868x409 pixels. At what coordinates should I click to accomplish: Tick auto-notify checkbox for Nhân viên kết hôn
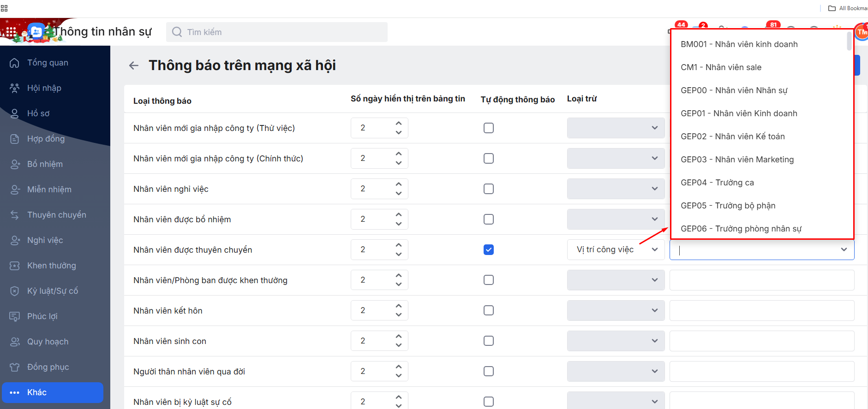pos(489,311)
